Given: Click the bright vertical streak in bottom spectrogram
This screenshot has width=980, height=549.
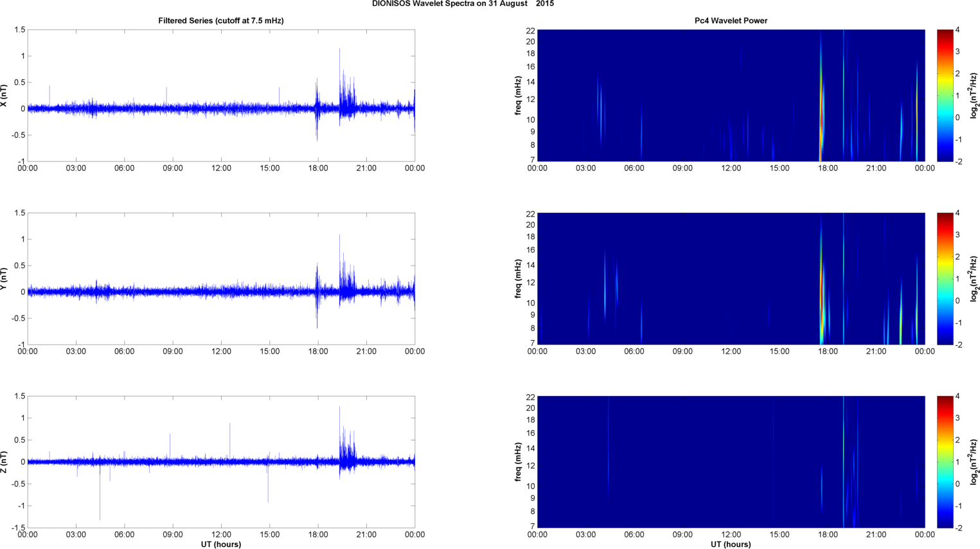Looking at the screenshot, I should click(843, 462).
